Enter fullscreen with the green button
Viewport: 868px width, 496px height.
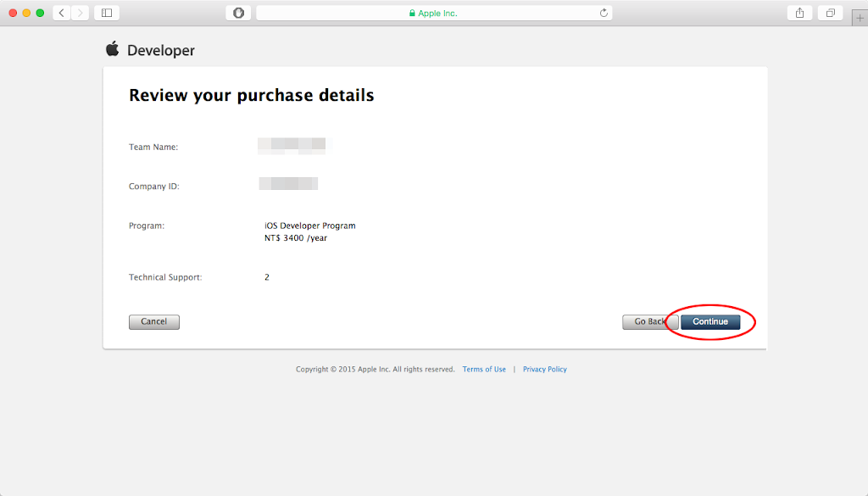pos(40,13)
